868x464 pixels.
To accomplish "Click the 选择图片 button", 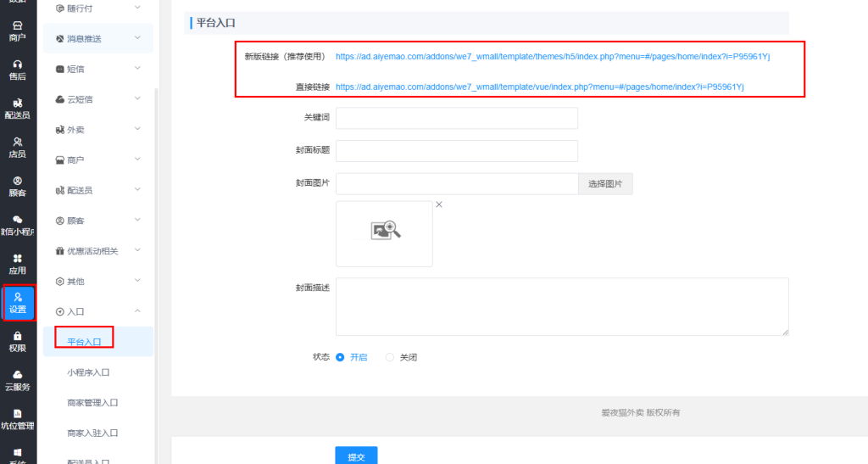I will [605, 184].
